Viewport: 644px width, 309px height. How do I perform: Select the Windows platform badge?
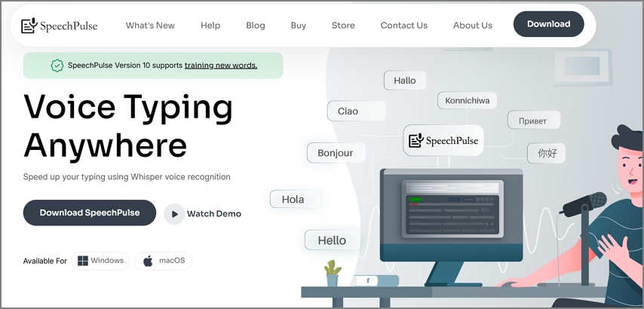tap(100, 261)
